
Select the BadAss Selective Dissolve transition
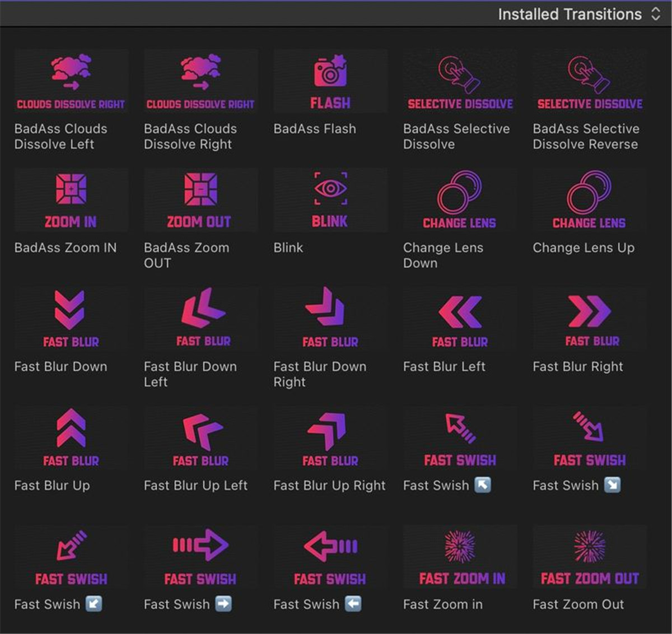point(459,81)
